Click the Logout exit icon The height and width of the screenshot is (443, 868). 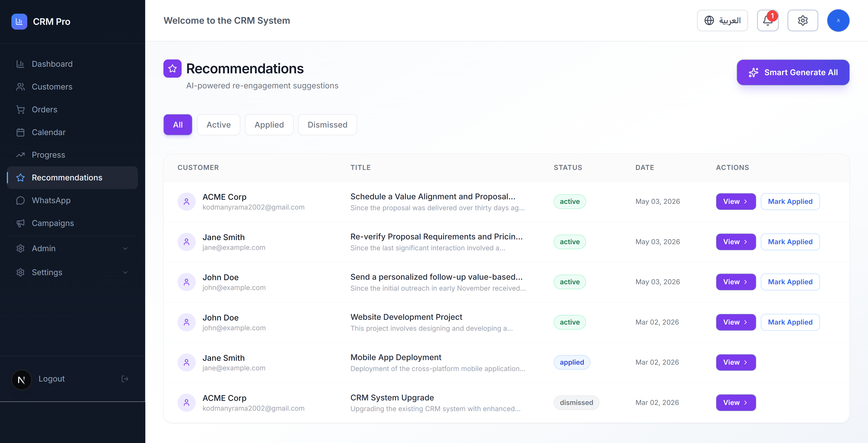[125, 379]
